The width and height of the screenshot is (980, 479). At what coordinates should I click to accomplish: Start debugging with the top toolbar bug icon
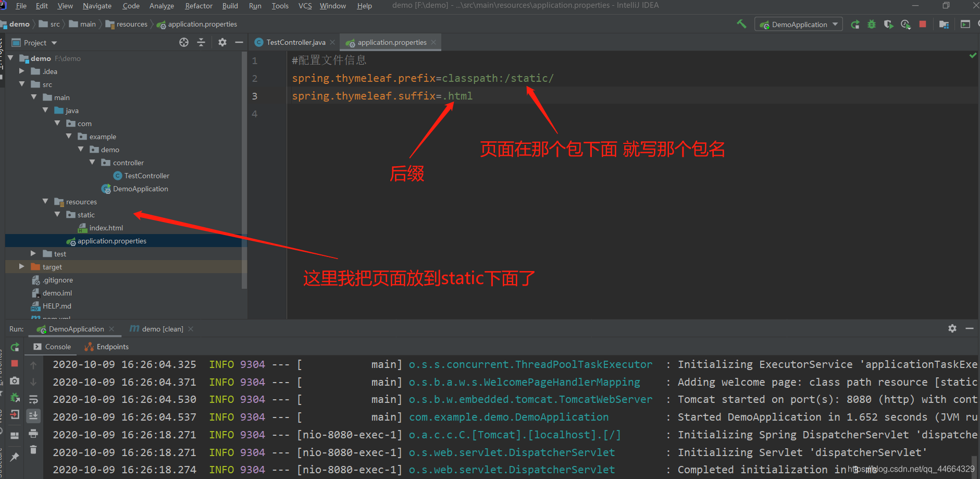[872, 24]
